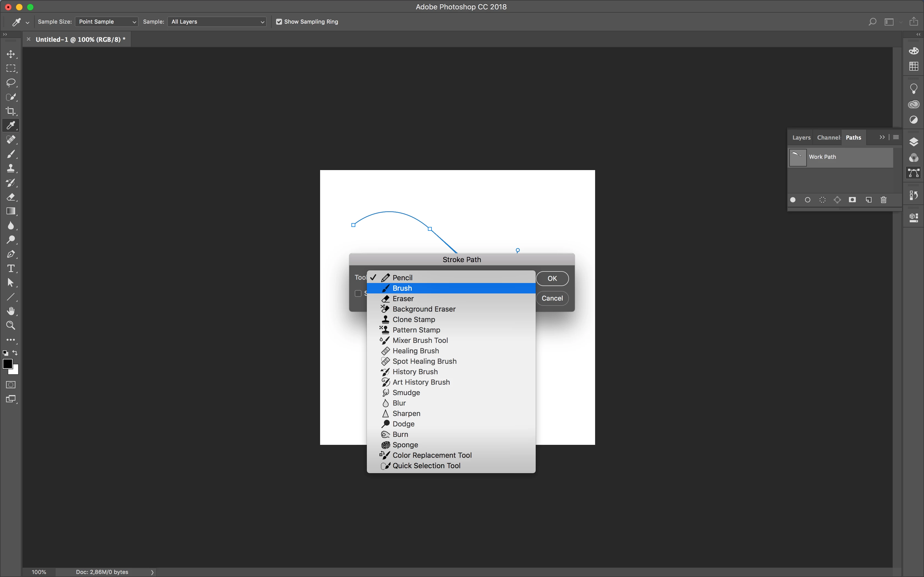Screen dimensions: 924x577
Task: Select the Horizontal Type tool
Action: pos(11,269)
